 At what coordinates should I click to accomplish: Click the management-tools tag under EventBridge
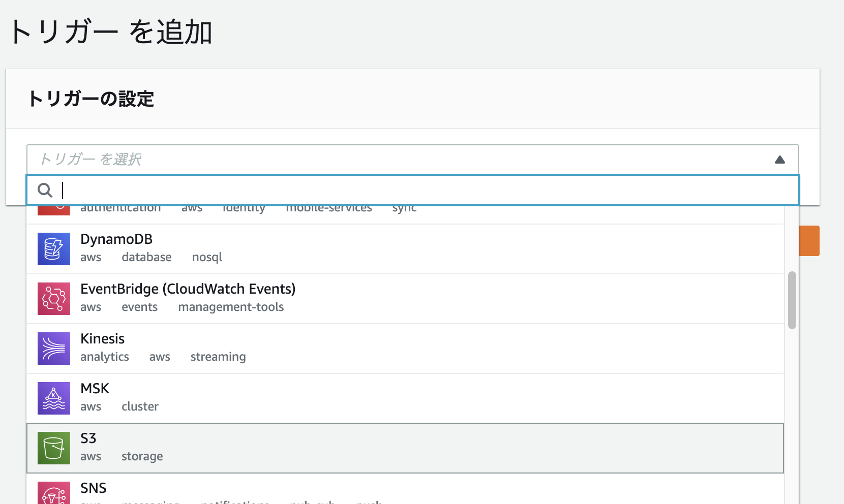point(231,307)
